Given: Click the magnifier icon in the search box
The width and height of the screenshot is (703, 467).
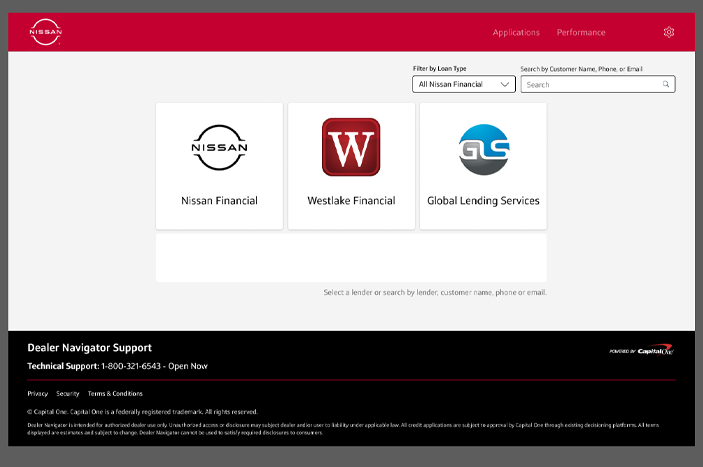Looking at the screenshot, I should (666, 85).
